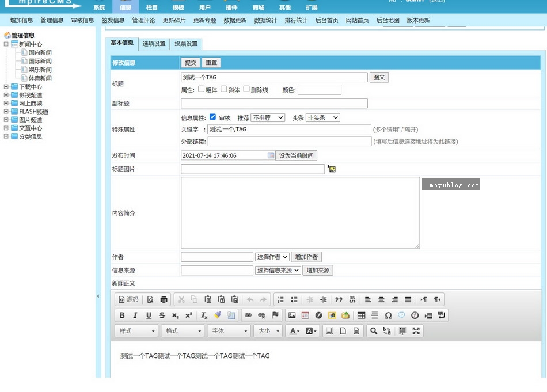Click the 提交 submit button
This screenshot has width=547, height=392.
click(190, 63)
